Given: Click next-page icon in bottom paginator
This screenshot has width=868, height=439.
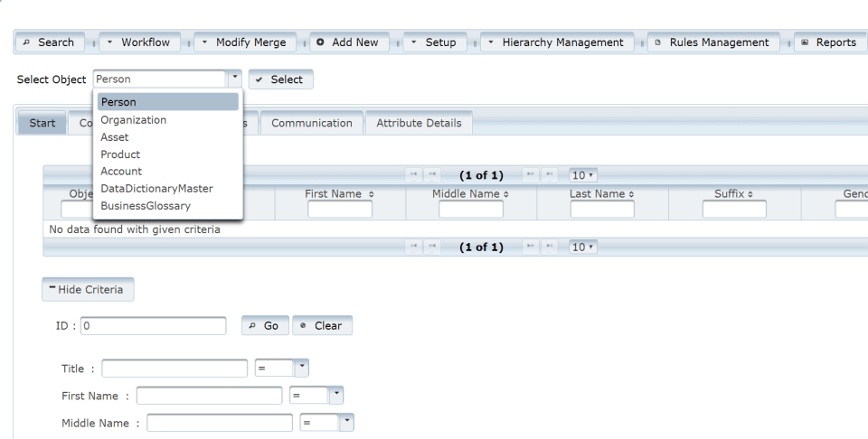Looking at the screenshot, I should click(x=531, y=247).
